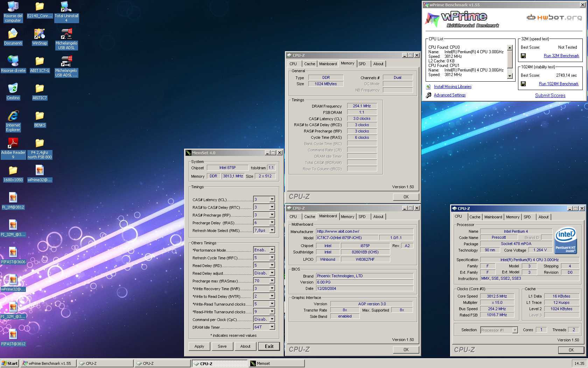Open the 1680x1050 folder icon

pos(13,173)
